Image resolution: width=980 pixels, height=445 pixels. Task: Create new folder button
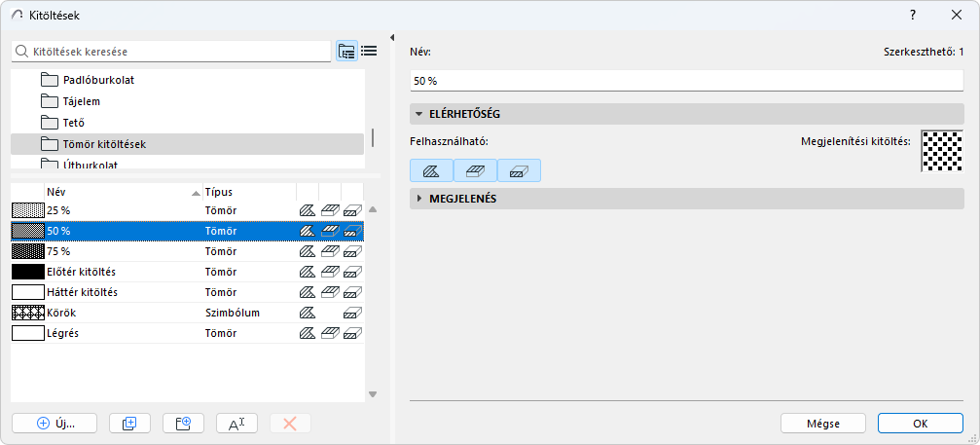[x=183, y=424]
